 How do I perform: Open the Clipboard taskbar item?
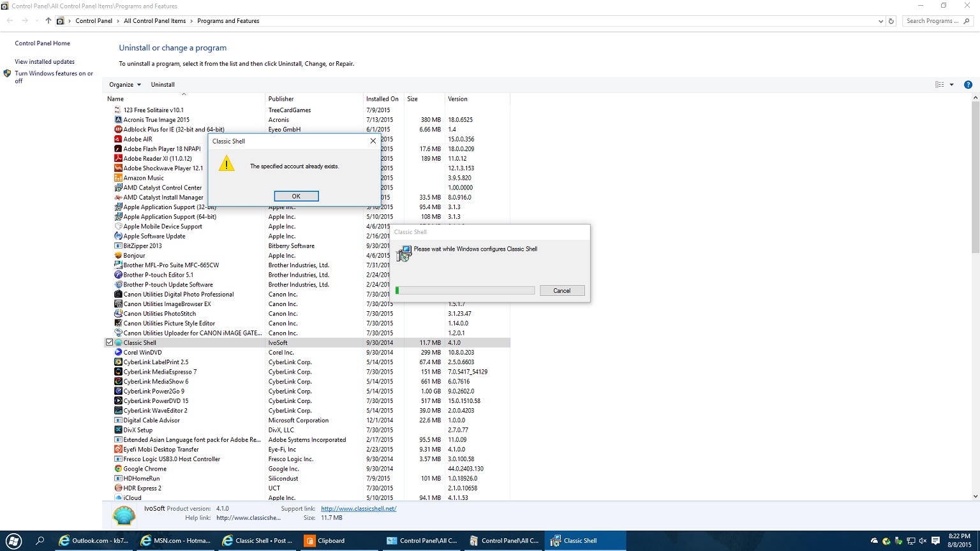click(x=325, y=541)
